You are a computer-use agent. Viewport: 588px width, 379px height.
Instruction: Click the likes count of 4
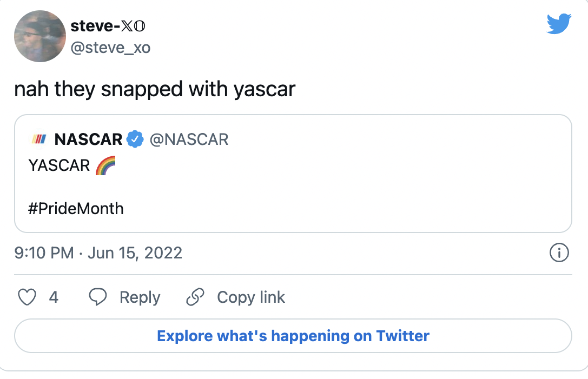tap(54, 297)
